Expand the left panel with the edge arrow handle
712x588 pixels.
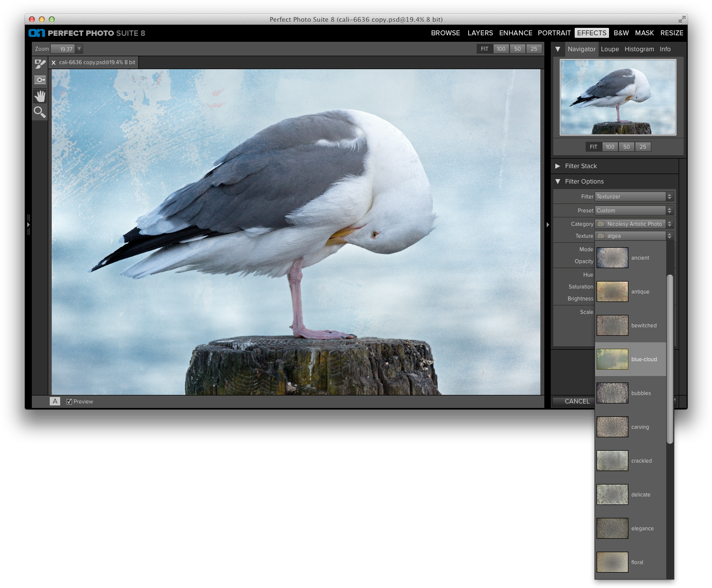pos(28,225)
